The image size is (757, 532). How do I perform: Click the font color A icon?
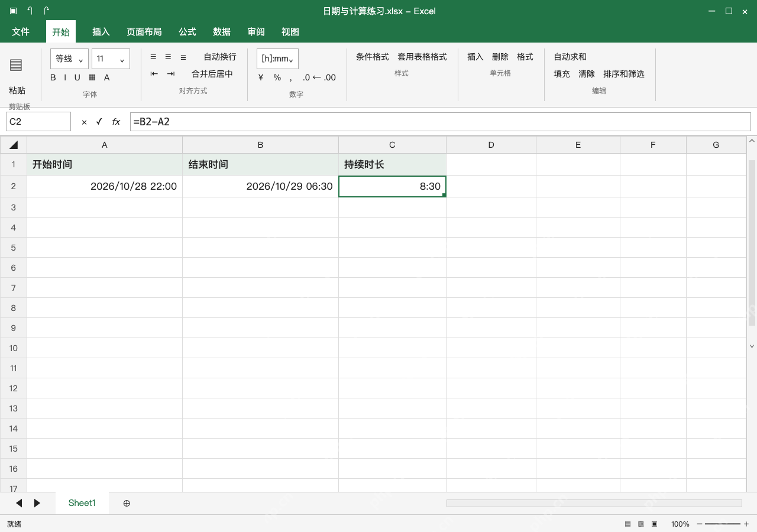coord(107,77)
